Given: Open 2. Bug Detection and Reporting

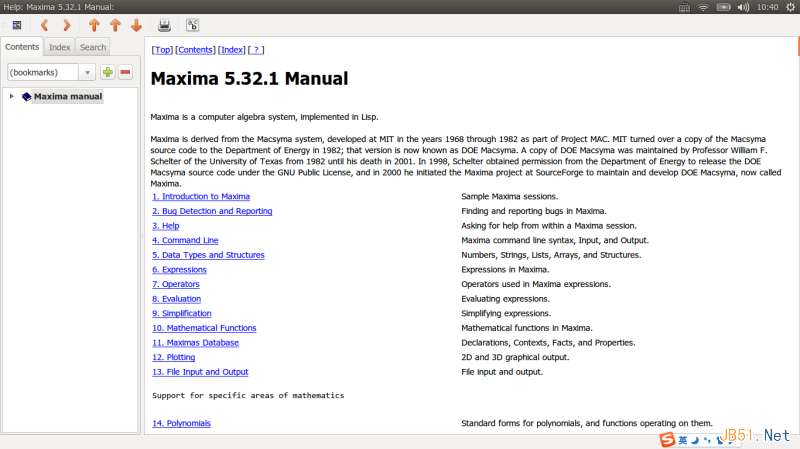Looking at the screenshot, I should [x=212, y=211].
